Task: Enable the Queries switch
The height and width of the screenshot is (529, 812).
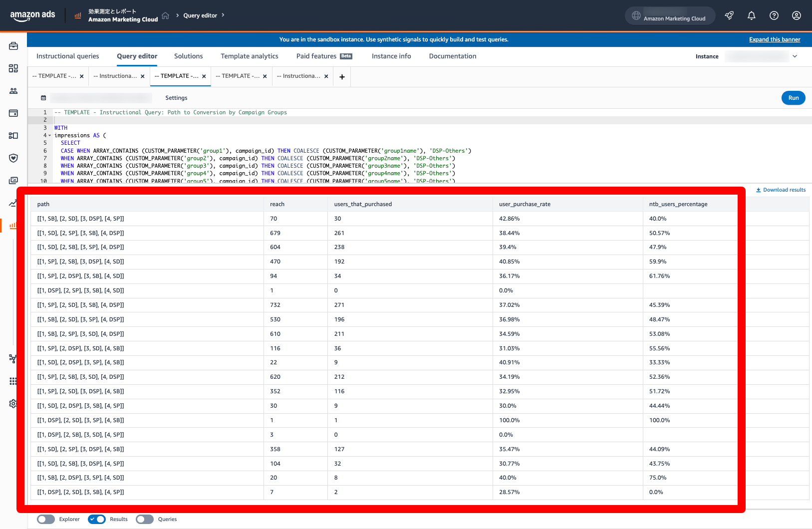Action: pos(145,520)
